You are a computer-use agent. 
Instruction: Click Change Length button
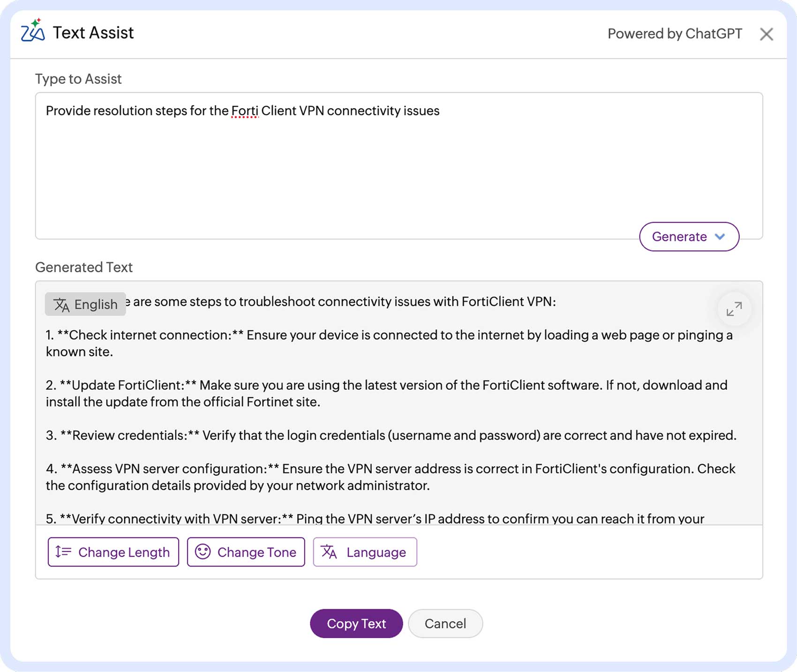pos(113,552)
